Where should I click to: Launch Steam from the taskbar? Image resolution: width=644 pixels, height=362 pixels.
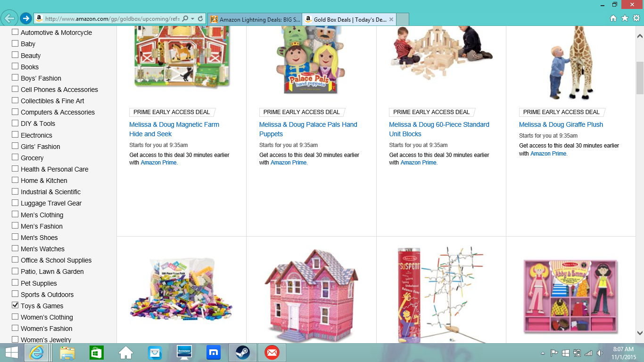coord(243,353)
